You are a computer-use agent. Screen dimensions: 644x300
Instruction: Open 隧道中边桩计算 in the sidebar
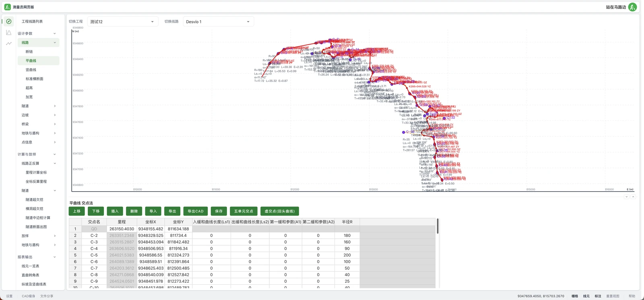(38, 218)
